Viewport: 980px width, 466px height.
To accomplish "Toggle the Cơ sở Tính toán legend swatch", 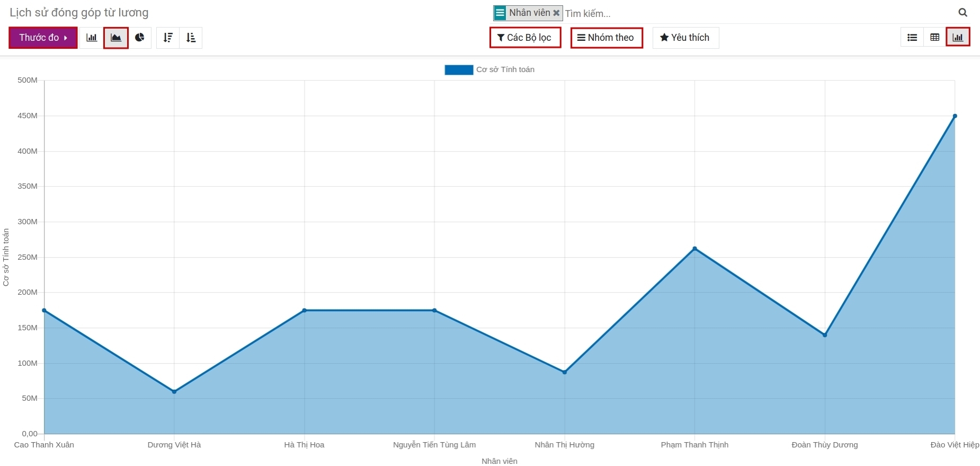I will 459,70.
